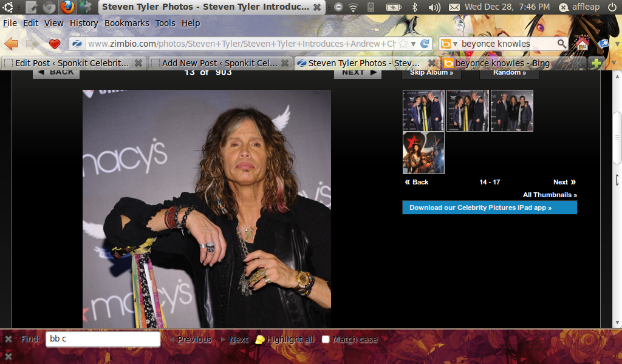
Task: Go to previous thumbnails with Back link
Action: click(x=417, y=182)
